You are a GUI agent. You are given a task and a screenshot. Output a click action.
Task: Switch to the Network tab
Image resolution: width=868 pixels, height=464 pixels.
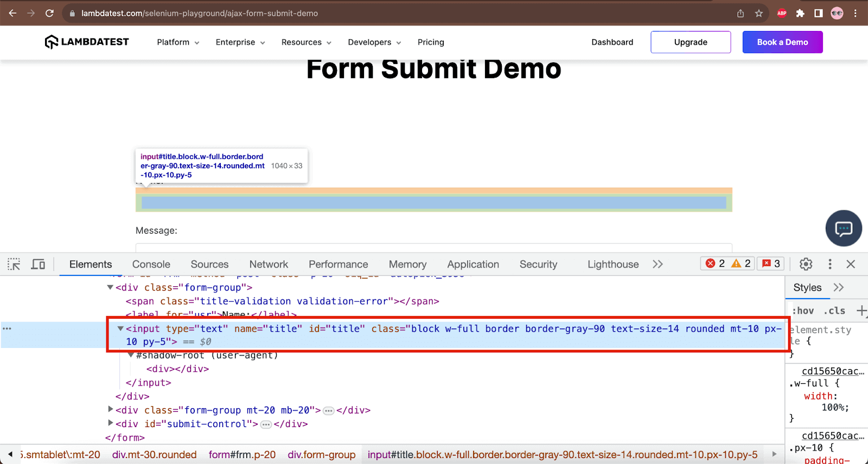pos(269,264)
